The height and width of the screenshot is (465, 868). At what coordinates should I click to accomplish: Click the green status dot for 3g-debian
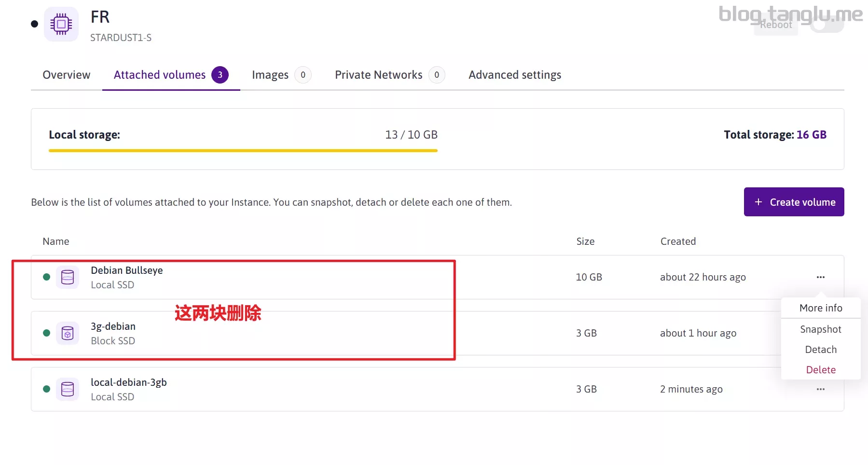pos(47,333)
